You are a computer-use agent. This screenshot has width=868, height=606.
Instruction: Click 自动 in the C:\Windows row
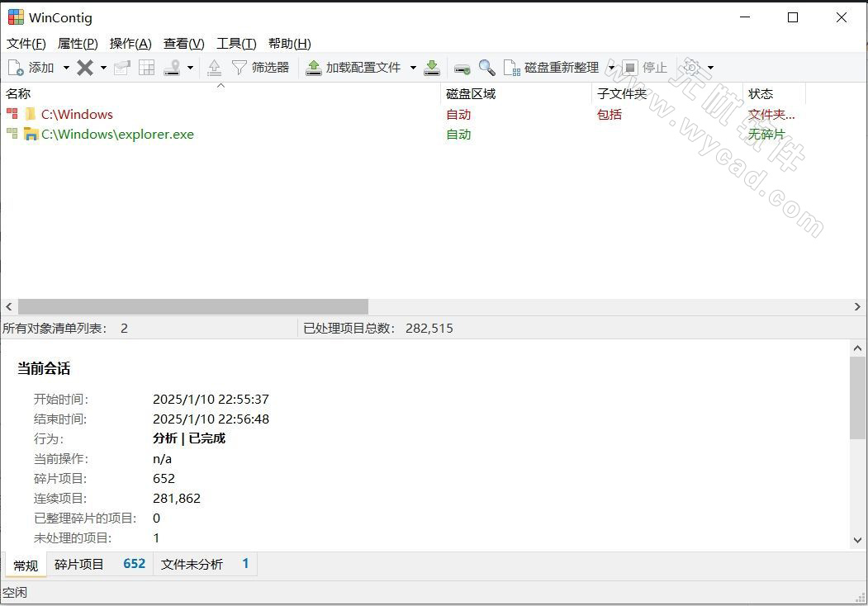click(458, 115)
